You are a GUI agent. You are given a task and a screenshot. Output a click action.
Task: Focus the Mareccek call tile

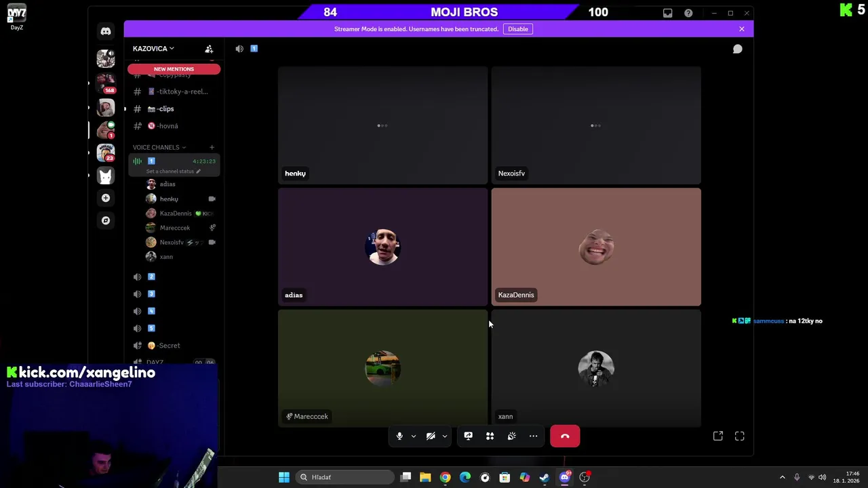point(382,368)
